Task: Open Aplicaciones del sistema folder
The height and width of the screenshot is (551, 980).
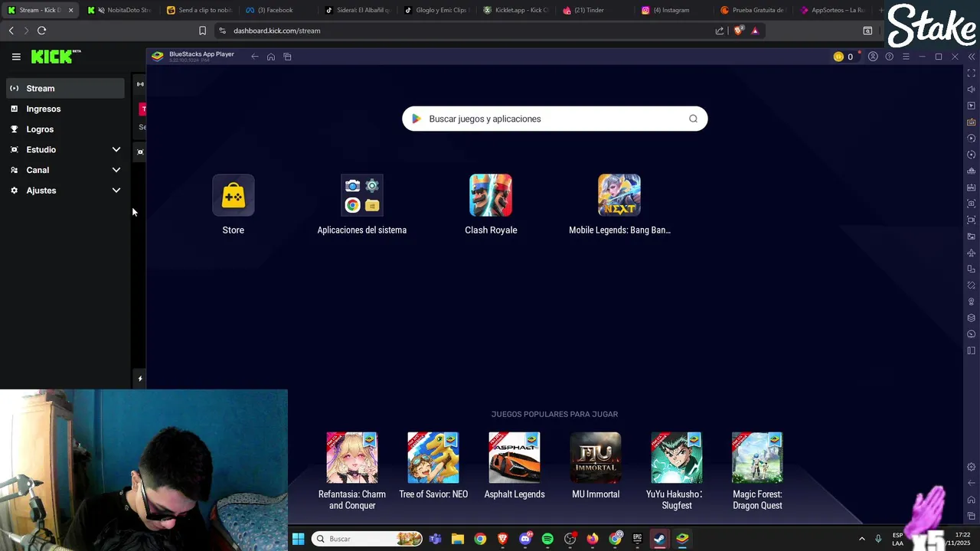Action: (x=362, y=196)
